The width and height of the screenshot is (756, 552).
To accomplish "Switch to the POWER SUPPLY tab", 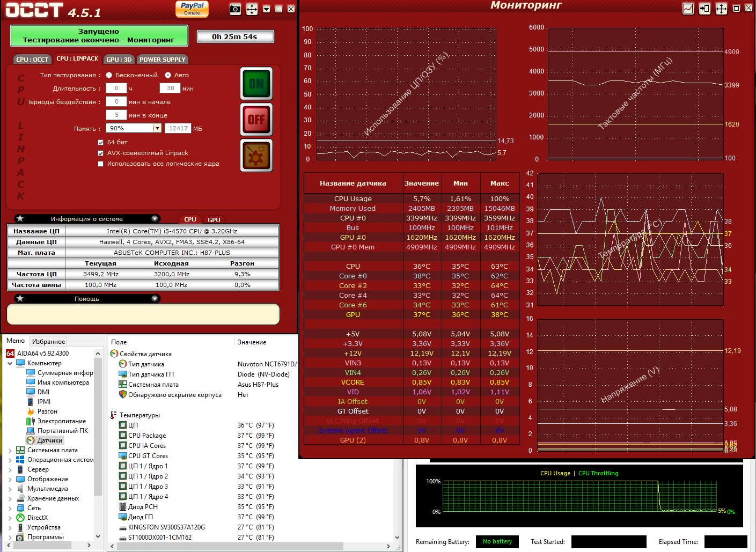I will (163, 60).
